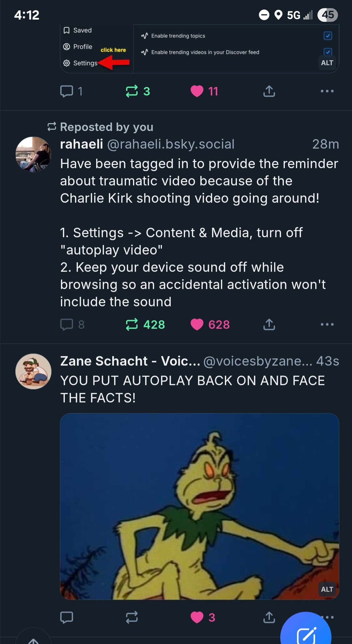
Task: Open Zane Schacht's profile picture
Action: click(x=33, y=372)
